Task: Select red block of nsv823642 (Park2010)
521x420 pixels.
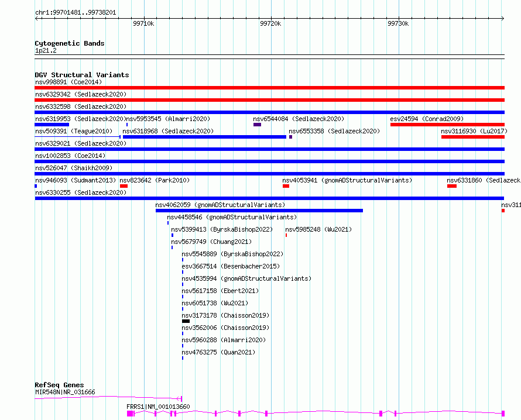Action: pos(124,186)
